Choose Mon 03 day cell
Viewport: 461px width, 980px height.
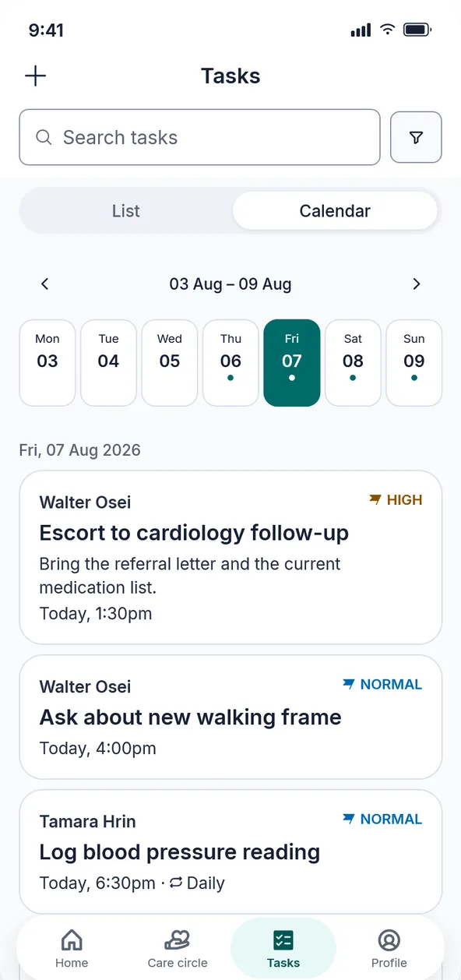48,363
